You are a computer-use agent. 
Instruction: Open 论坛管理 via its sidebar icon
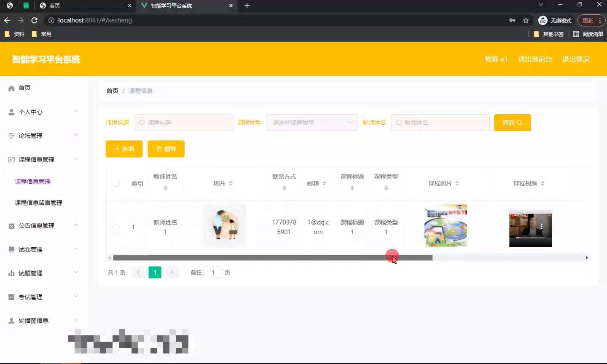pyautogui.click(x=11, y=136)
